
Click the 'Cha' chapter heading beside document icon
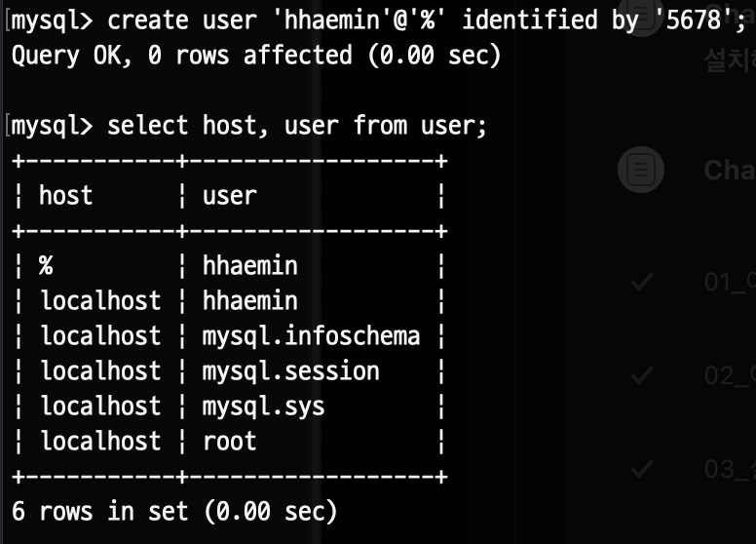(730, 171)
